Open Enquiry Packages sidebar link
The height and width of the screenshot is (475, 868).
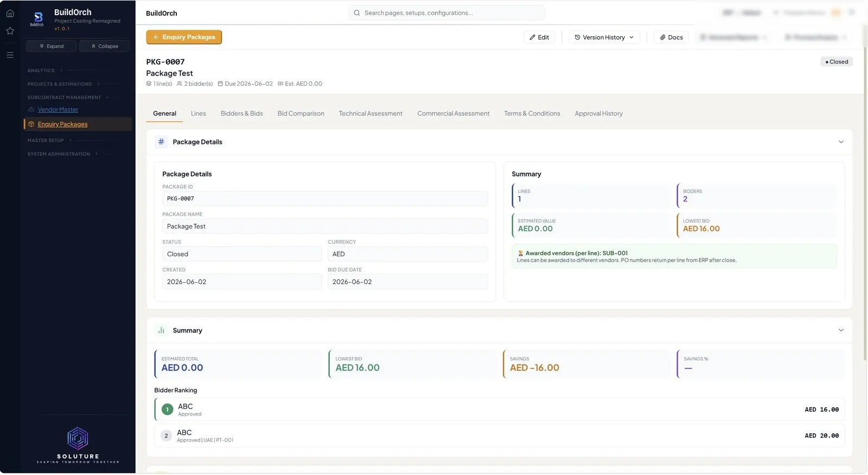pos(63,124)
